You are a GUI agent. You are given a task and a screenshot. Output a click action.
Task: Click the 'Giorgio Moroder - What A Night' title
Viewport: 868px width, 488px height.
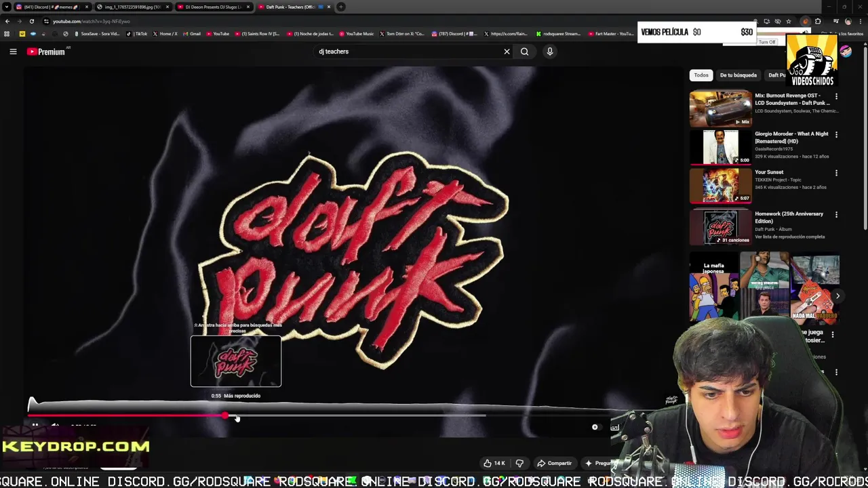(791, 138)
